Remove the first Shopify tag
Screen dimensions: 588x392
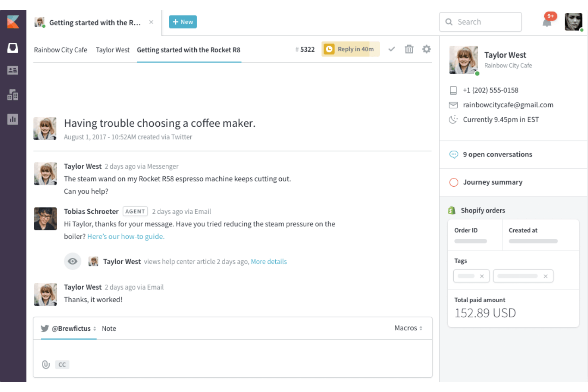[x=482, y=276]
